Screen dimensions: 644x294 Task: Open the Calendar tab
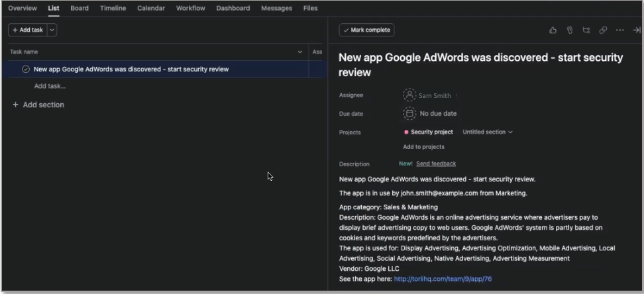click(151, 8)
